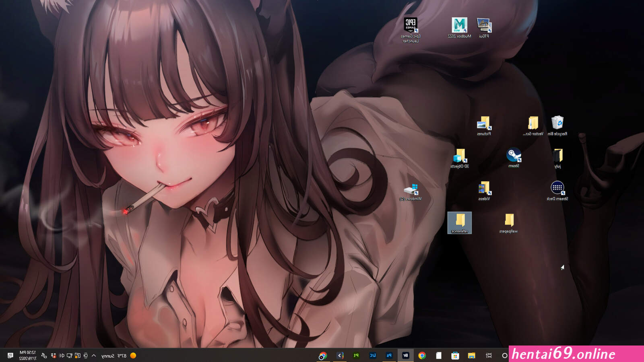Screen dimensions: 644x362
Task: Launch the Stream Deck desktop shortcut
Action: point(557,191)
